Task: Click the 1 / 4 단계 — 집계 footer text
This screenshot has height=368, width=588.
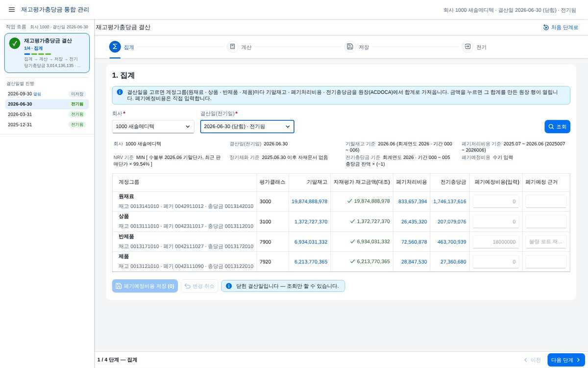Action: [117, 360]
